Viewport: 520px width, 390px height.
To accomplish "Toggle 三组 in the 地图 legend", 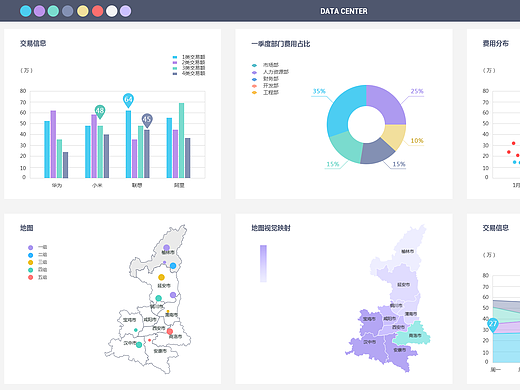I will click(x=38, y=262).
